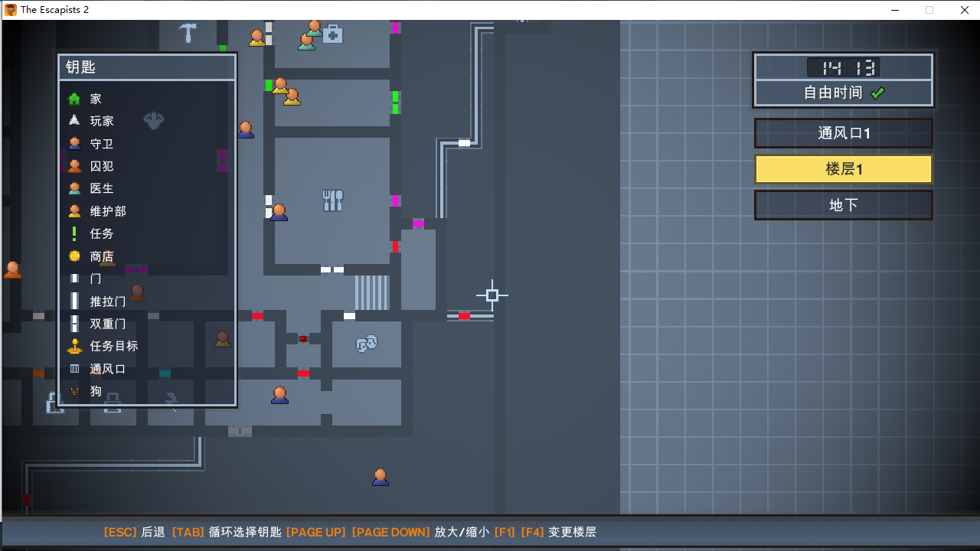The image size is (980, 551).
Task: Click the 通风口 legend entry text
Action: [108, 369]
